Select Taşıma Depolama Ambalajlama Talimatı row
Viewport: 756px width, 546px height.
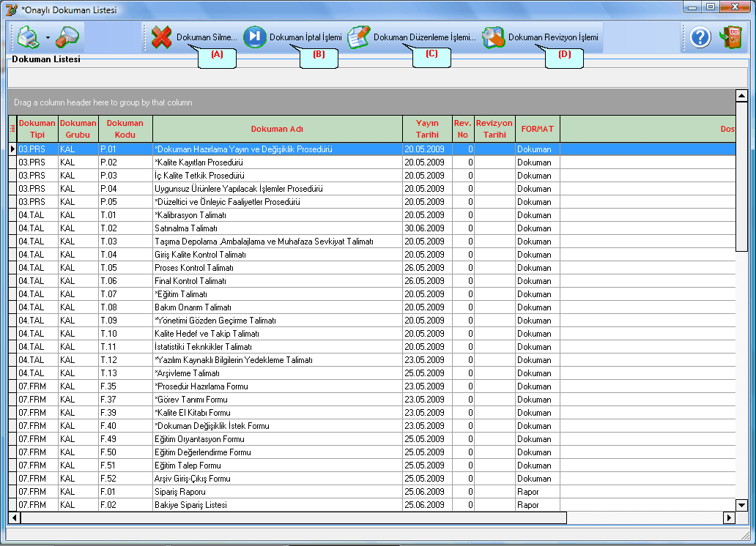pyautogui.click(x=371, y=242)
